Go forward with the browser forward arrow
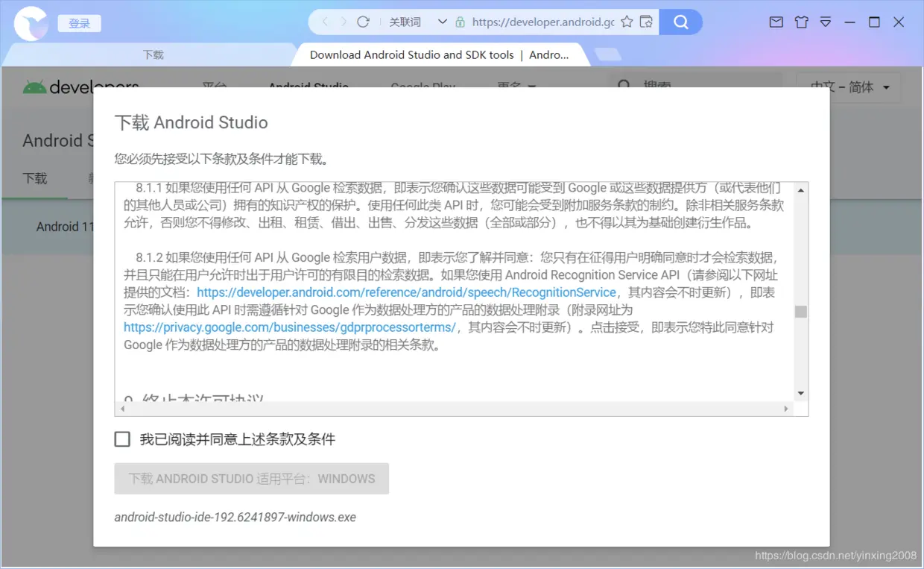Image resolution: width=924 pixels, height=569 pixels. 344,22
